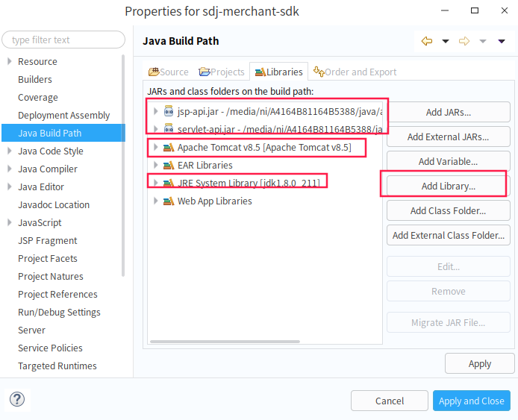Expand the EAR Libraries tree node
Screen dimensions: 518x420
[155, 165]
